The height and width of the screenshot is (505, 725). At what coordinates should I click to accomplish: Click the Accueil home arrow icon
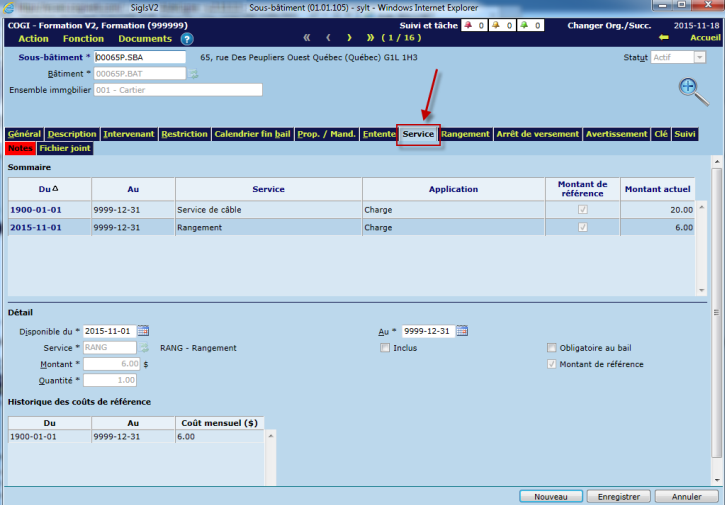(663, 38)
